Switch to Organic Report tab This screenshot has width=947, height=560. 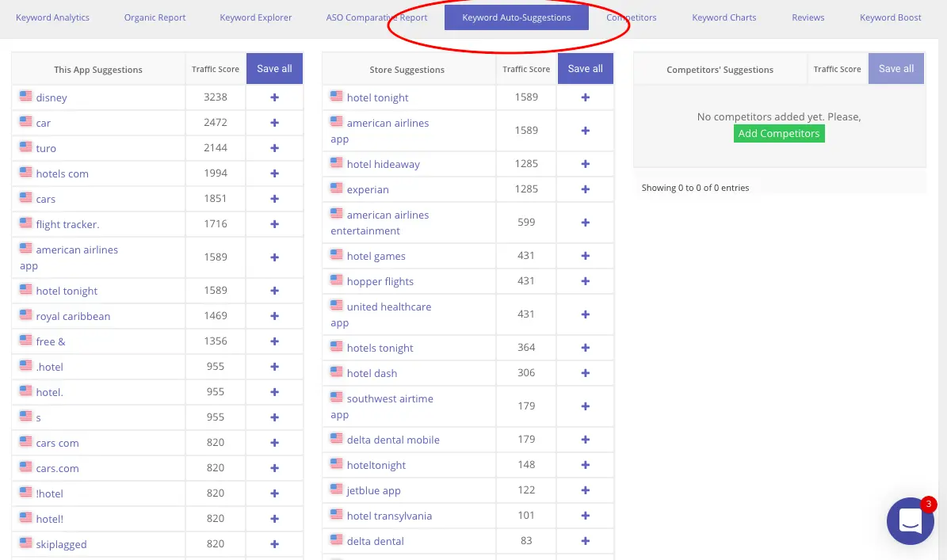coord(155,17)
